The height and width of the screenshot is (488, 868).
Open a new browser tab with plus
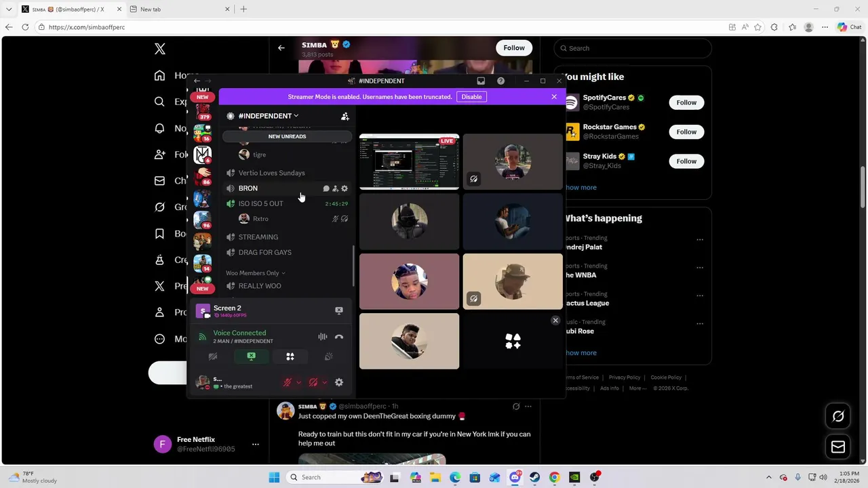[x=243, y=9]
